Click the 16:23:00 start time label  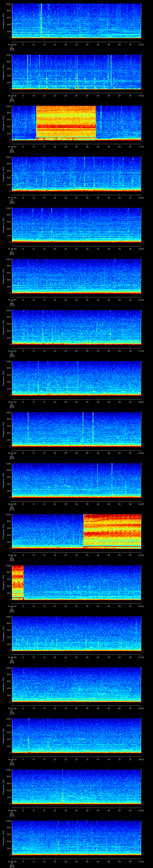coord(12,504)
